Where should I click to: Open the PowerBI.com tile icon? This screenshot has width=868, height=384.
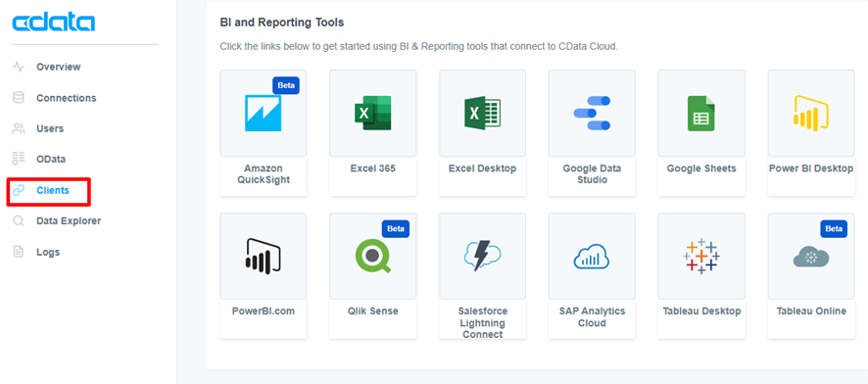[x=263, y=257]
